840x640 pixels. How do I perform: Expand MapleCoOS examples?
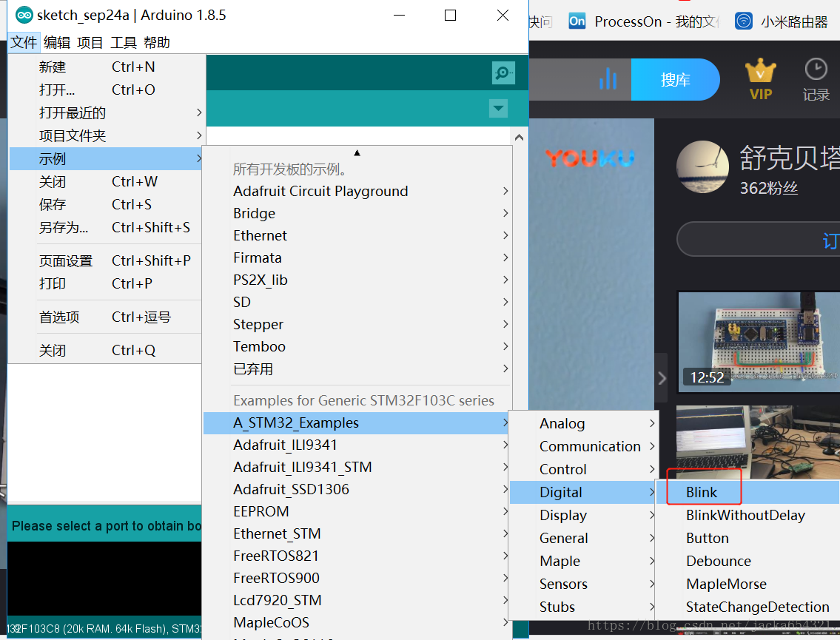click(x=357, y=623)
